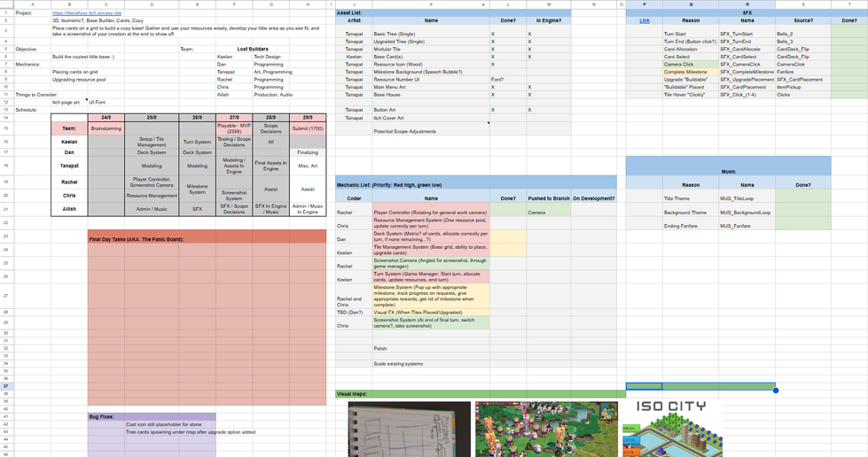This screenshot has width=868, height=457.
Task: Select the 'Visual FX (When Tiles Placed/Upgraded)' cell
Action: click(x=431, y=312)
